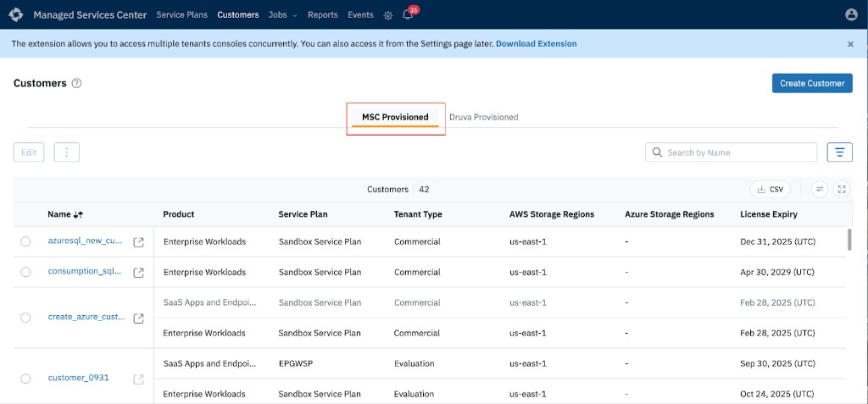
Task: Click the help icon beside Customers heading
Action: [x=77, y=84]
